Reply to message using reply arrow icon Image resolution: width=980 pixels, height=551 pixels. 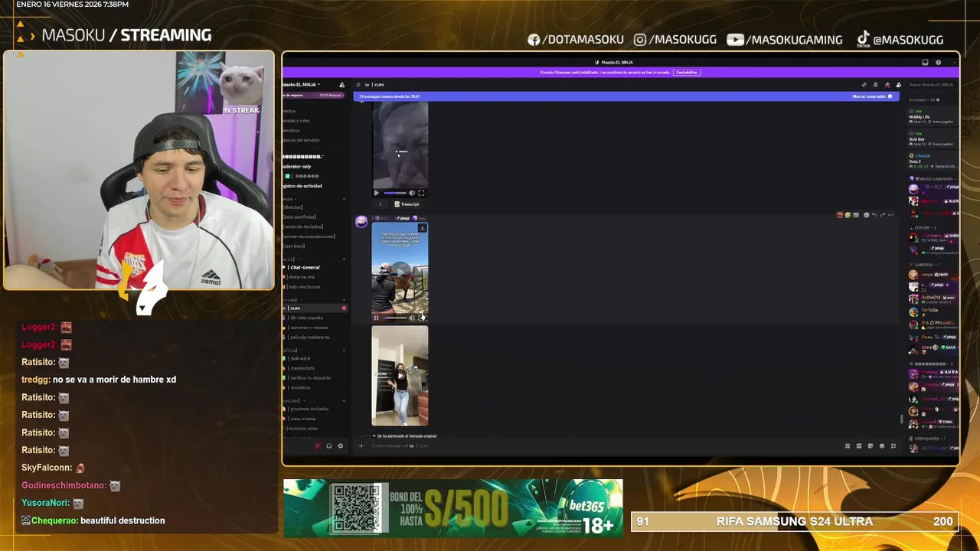874,215
